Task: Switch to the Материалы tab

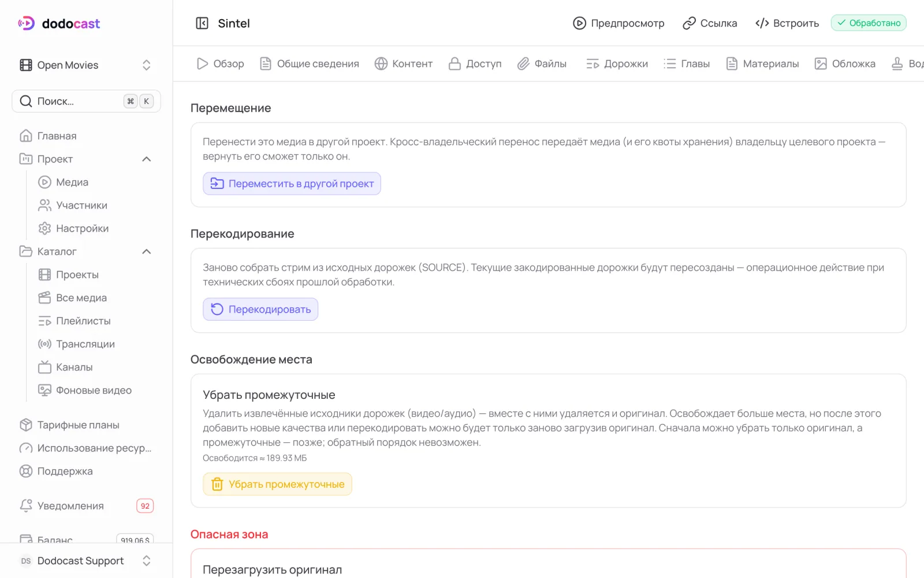Action: point(762,64)
